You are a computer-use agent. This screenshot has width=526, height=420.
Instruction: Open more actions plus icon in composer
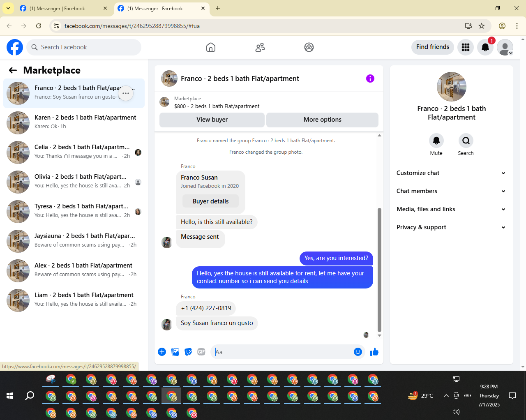tap(162, 352)
